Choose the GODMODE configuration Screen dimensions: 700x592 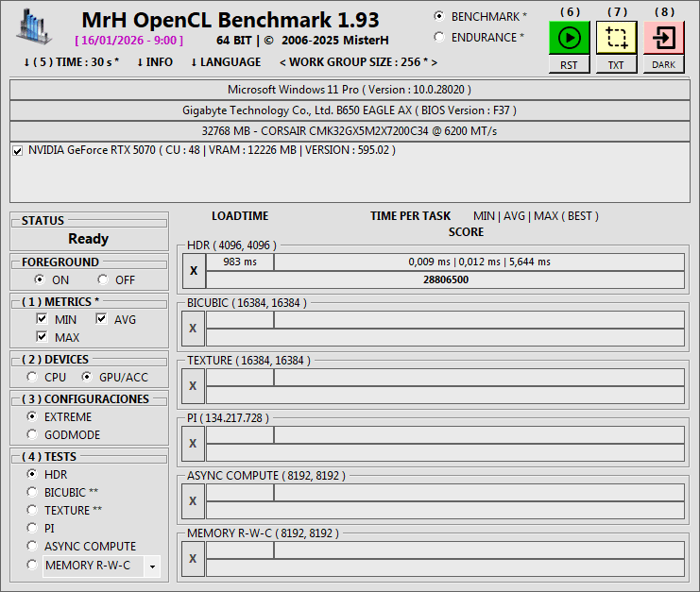point(32,434)
